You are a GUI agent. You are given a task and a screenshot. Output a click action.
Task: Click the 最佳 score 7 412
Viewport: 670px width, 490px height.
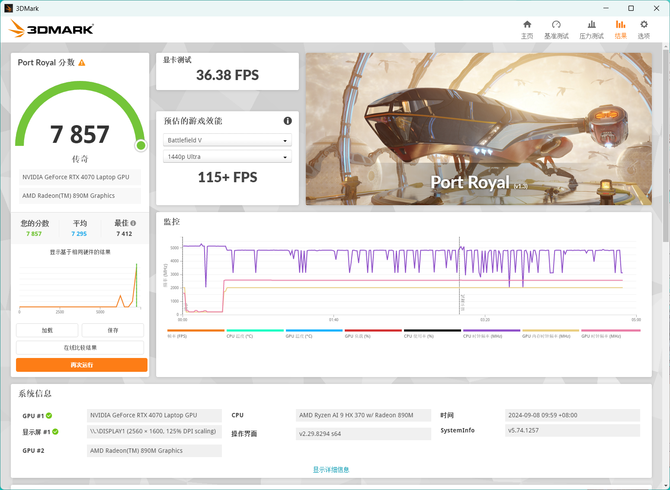tap(124, 234)
